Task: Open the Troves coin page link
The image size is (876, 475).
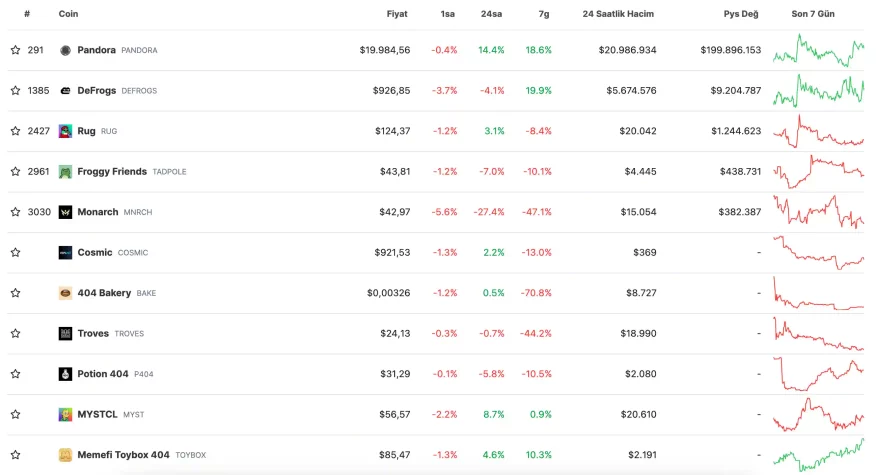Action: 93,334
